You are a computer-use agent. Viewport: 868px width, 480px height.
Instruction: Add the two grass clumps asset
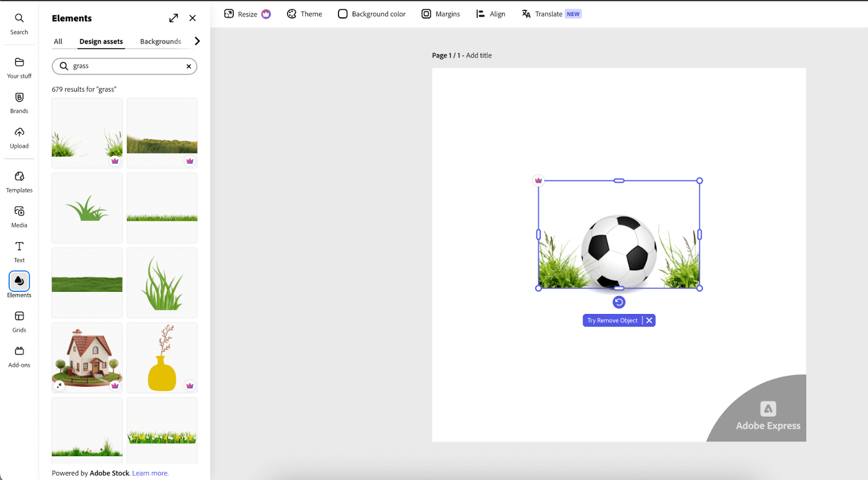click(x=87, y=133)
